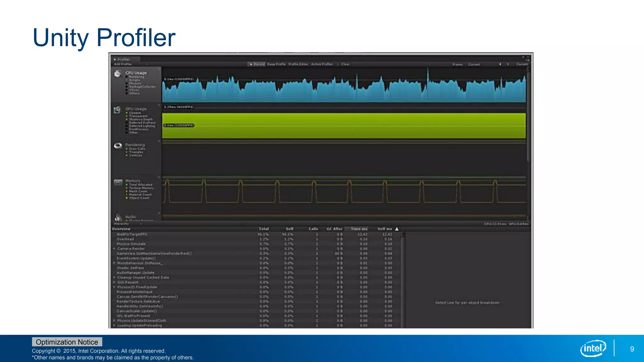This screenshot has width=644, height=362.
Task: Sort by the Time ms column
Action: pos(359,229)
